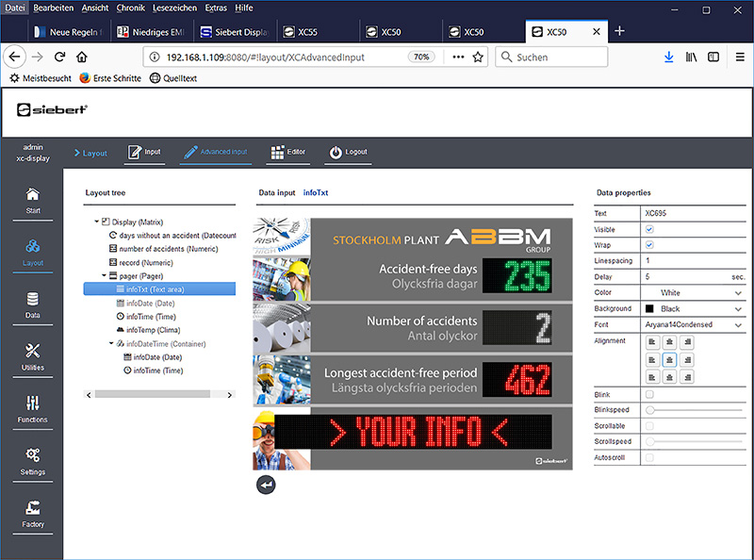754x560 pixels.
Task: Click the Text input field XC695
Action: click(x=693, y=213)
